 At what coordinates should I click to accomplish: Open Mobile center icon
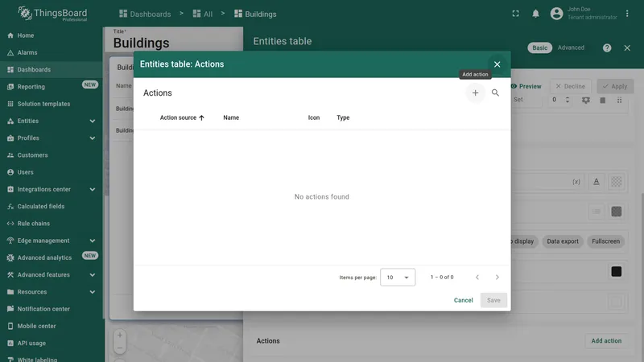point(10,327)
